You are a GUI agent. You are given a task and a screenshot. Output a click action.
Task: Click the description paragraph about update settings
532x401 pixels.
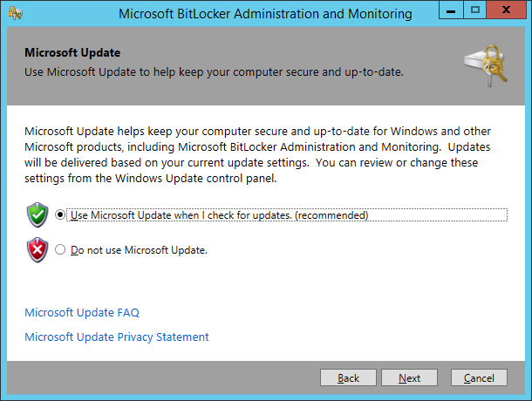pos(257,154)
